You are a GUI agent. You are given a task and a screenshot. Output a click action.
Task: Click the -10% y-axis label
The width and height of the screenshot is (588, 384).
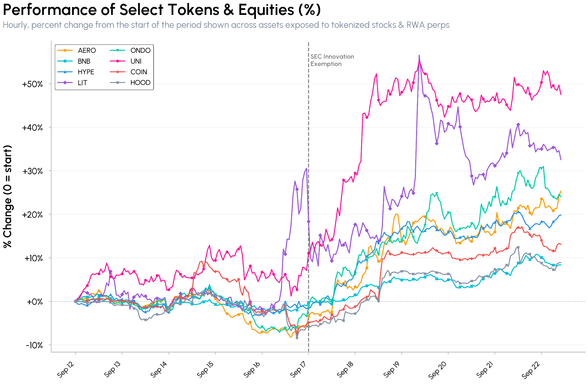tap(34, 345)
